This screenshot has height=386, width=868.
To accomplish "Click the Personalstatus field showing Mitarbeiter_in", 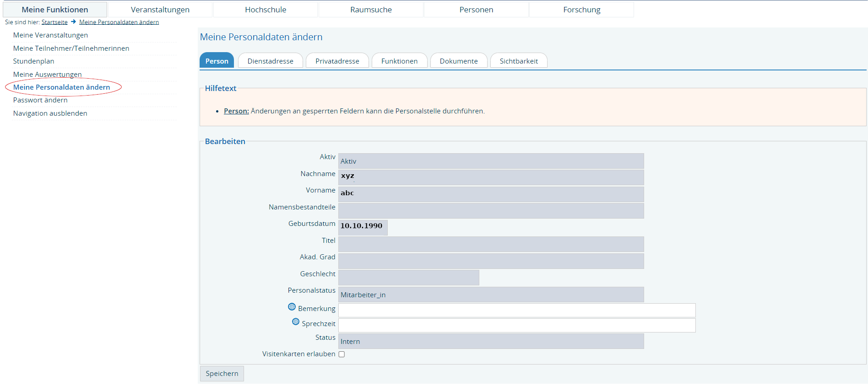I will 491,295.
